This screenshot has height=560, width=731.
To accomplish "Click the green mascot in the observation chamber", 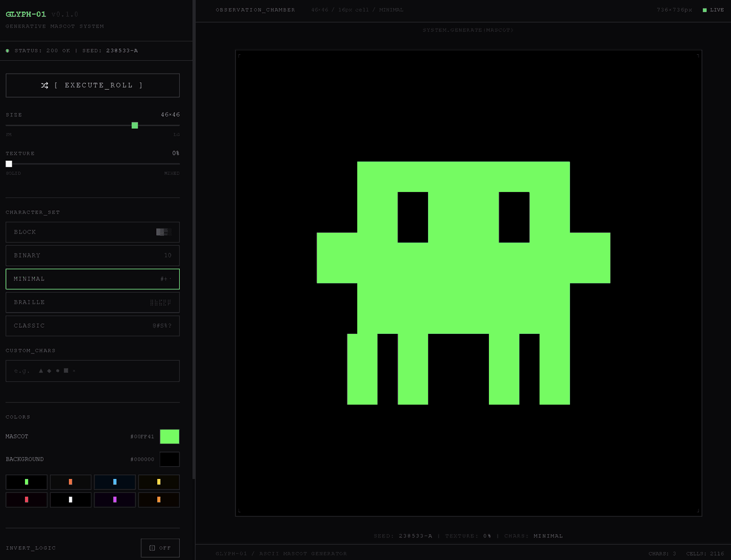I will tap(463, 283).
